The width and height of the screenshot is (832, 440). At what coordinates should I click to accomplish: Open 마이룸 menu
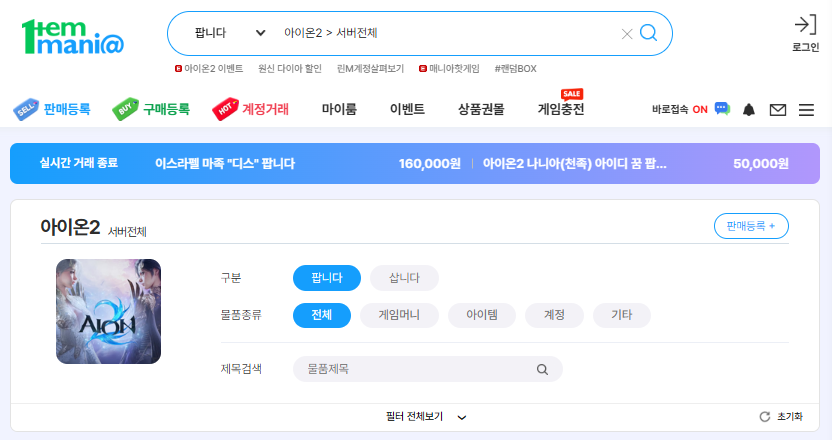[339, 109]
